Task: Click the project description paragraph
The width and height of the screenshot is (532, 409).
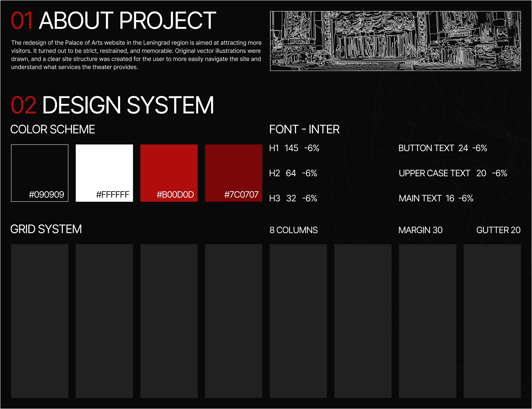Action: 136,55
